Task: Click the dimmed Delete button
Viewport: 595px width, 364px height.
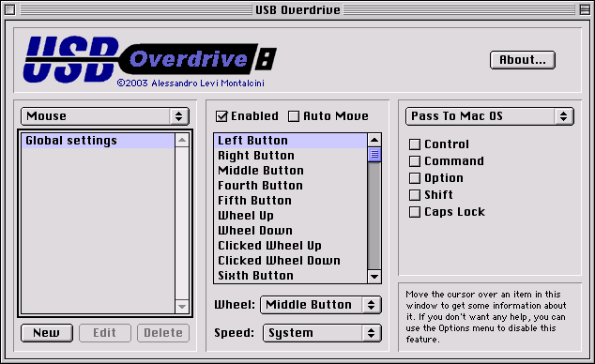Action: pos(163,333)
